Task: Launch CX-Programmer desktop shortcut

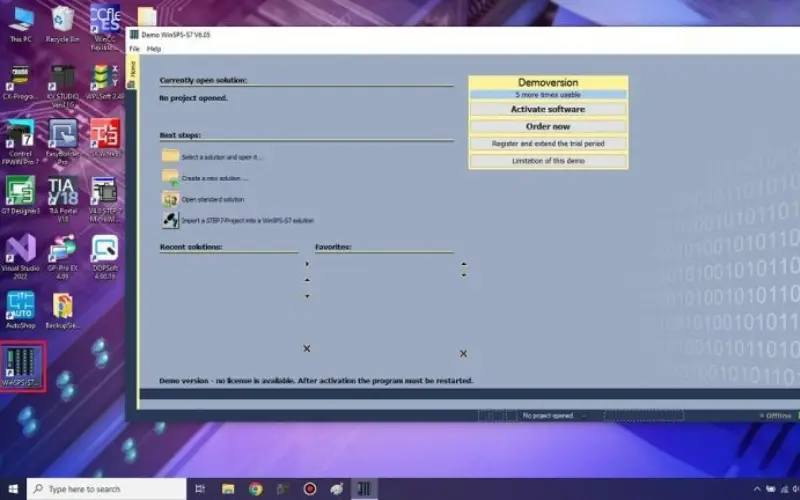Action: [20, 82]
